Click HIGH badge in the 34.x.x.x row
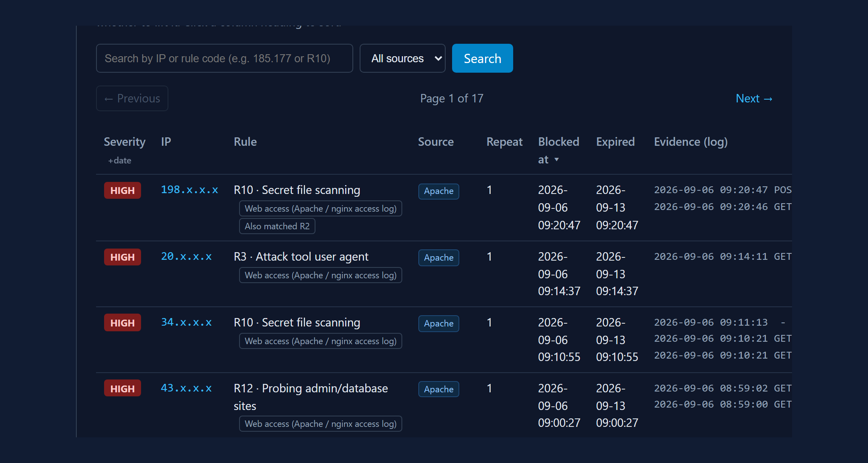This screenshot has width=868, height=463. pos(123,323)
